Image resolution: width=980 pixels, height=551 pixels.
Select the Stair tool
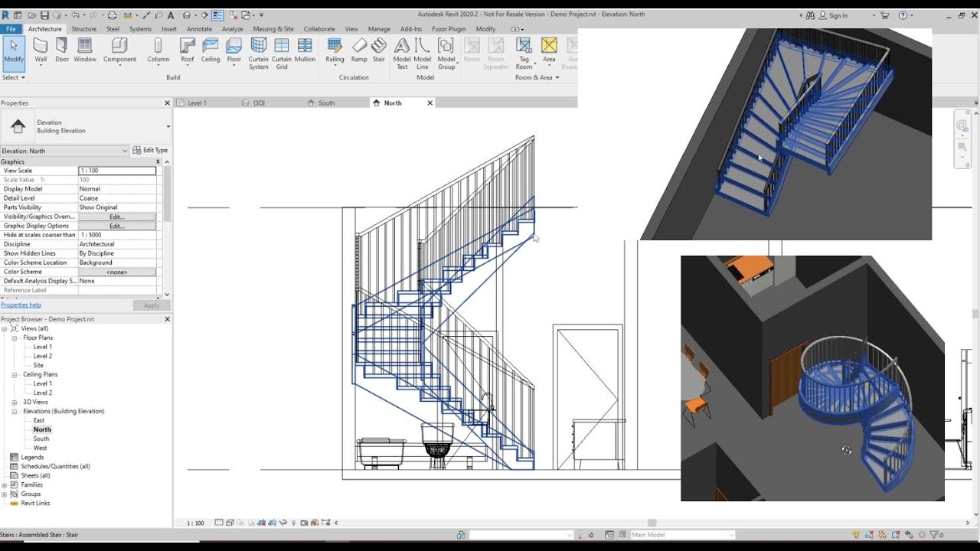(x=379, y=51)
